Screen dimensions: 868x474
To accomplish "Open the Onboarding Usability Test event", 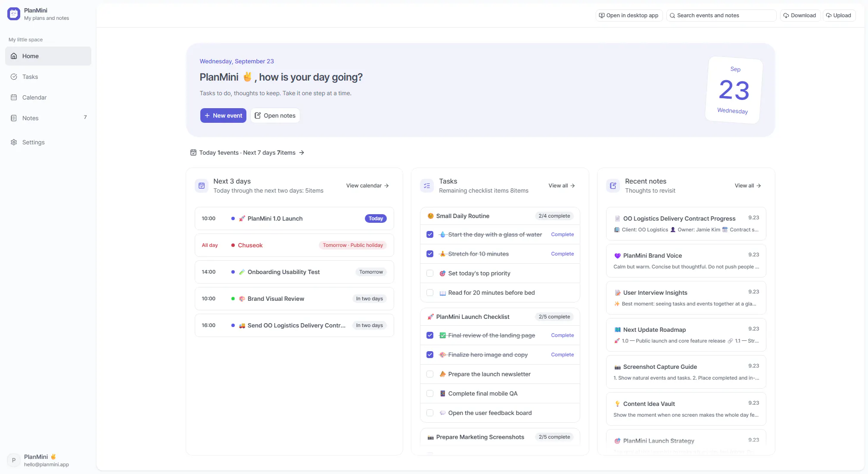I will (294, 272).
